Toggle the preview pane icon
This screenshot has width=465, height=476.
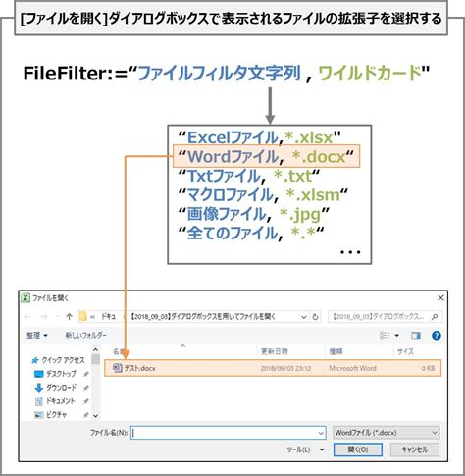416,336
